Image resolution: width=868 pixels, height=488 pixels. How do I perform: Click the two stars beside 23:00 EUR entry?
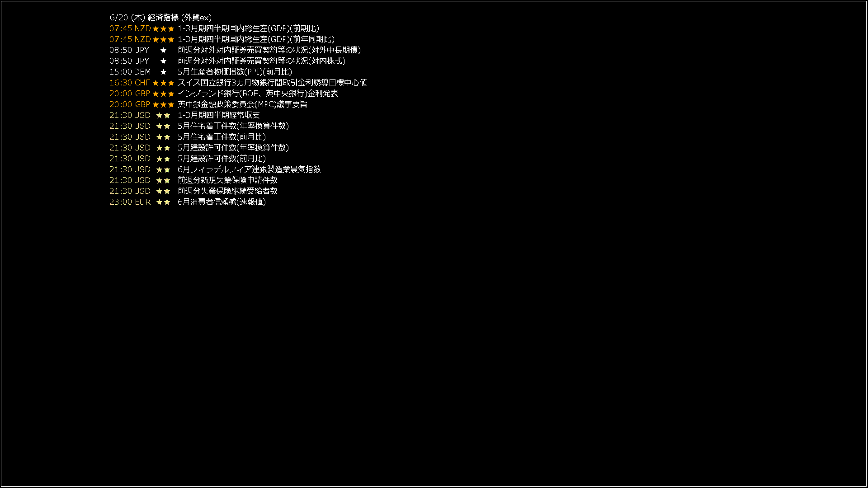point(163,202)
